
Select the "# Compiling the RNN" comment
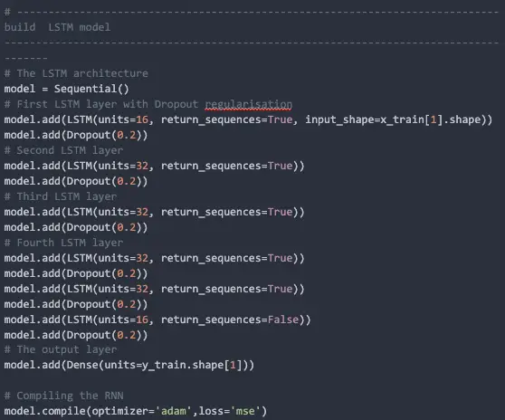point(63,396)
